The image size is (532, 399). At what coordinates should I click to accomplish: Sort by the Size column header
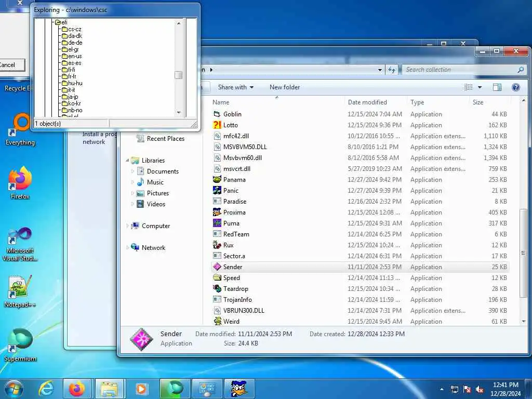click(x=490, y=102)
